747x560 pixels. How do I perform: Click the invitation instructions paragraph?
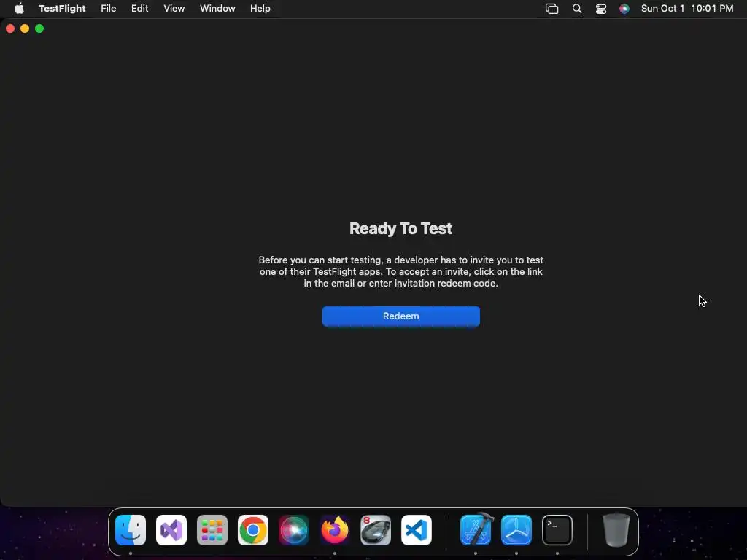click(x=400, y=271)
